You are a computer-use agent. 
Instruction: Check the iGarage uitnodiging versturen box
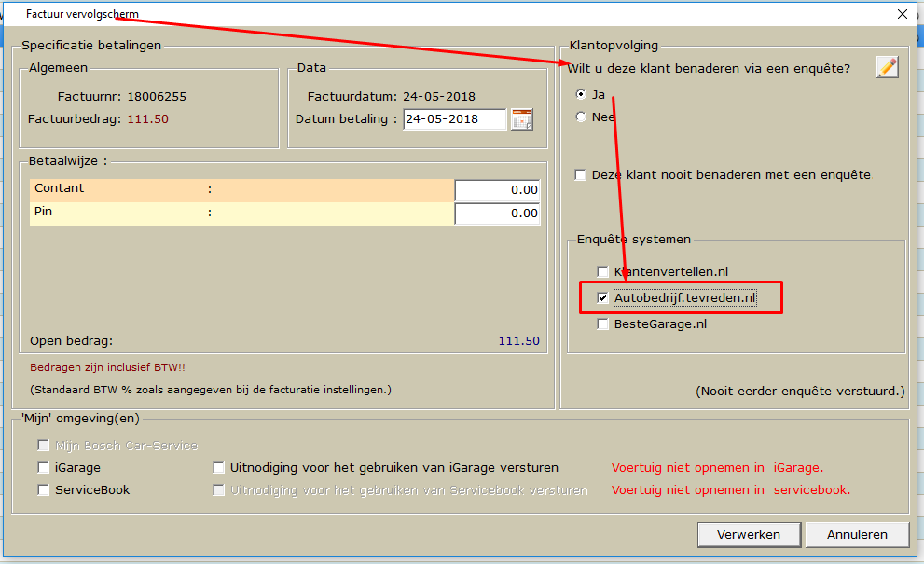click(x=219, y=468)
